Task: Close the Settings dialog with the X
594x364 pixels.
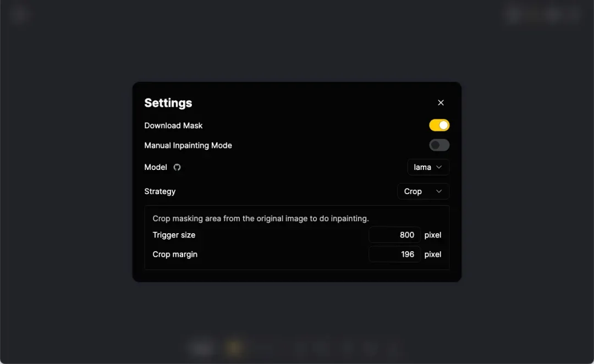Action: pos(441,103)
